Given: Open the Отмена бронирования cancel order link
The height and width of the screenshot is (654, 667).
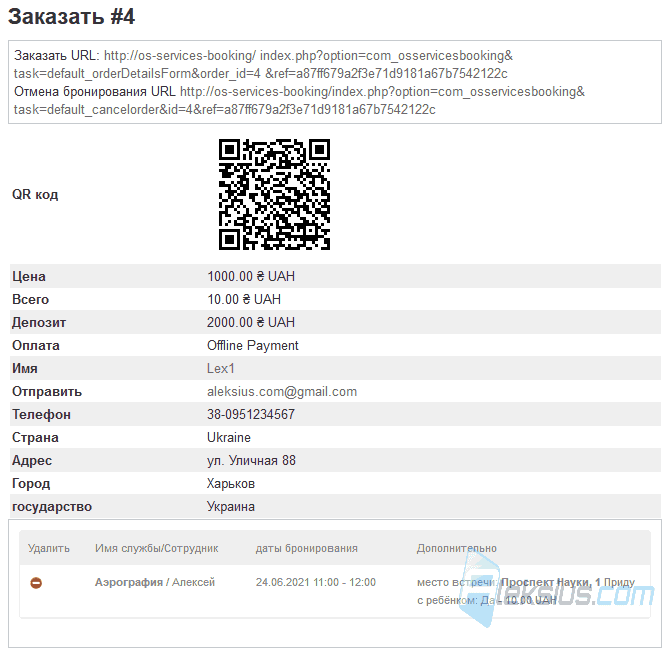Looking at the screenshot, I should (299, 101).
